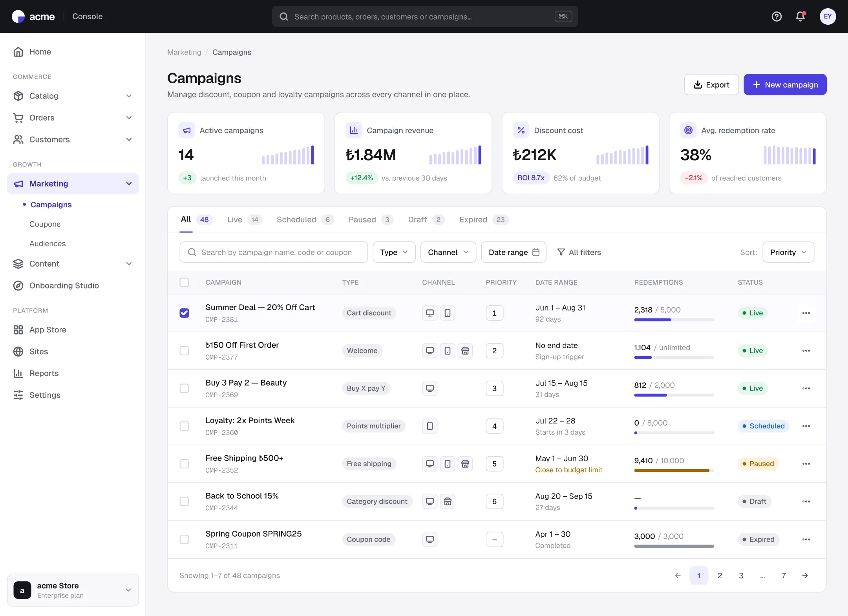
Task: Click the storefront channel icon for Free Shipping
Action: click(x=465, y=464)
